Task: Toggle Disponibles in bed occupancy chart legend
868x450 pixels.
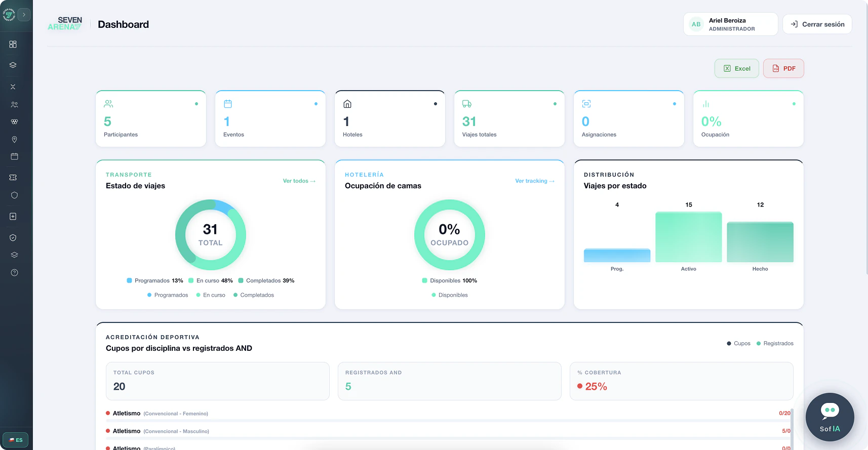Action: click(x=450, y=295)
